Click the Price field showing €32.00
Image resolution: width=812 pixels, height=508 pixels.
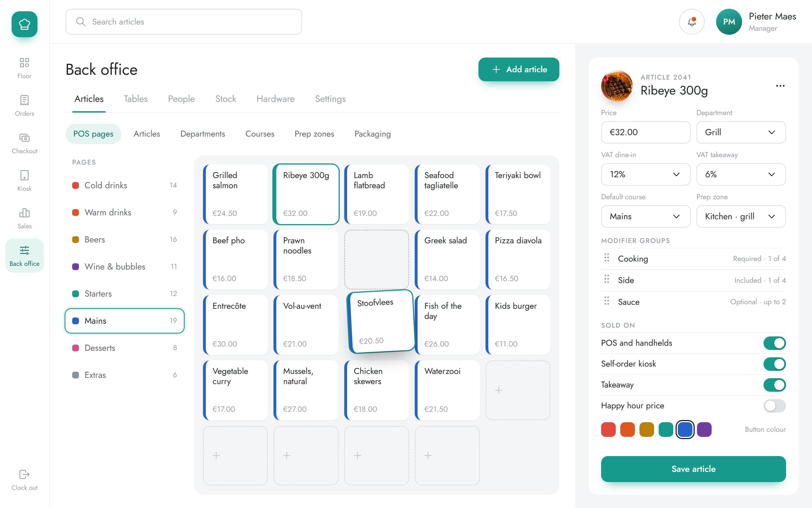point(646,132)
